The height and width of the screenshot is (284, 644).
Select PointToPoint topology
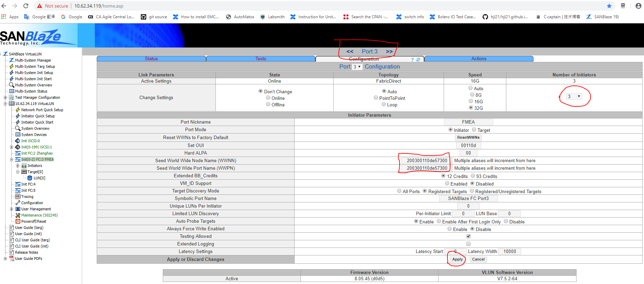point(376,98)
